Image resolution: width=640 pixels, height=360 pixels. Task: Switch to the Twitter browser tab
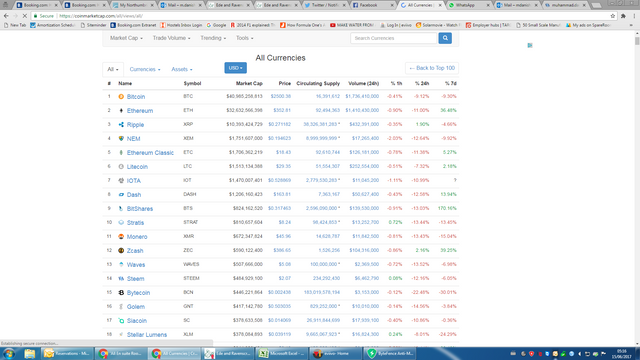[325, 5]
